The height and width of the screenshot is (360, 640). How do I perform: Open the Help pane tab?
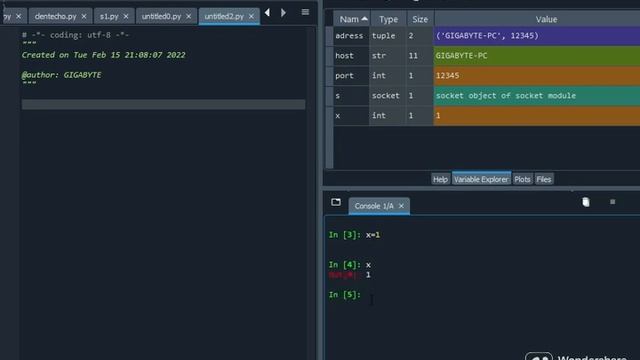coord(440,179)
